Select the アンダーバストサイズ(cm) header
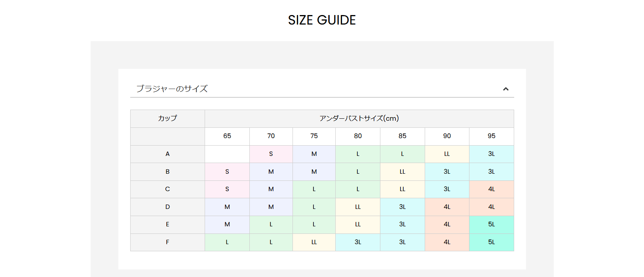Viewport: 644px width, 277px height. pos(359,118)
